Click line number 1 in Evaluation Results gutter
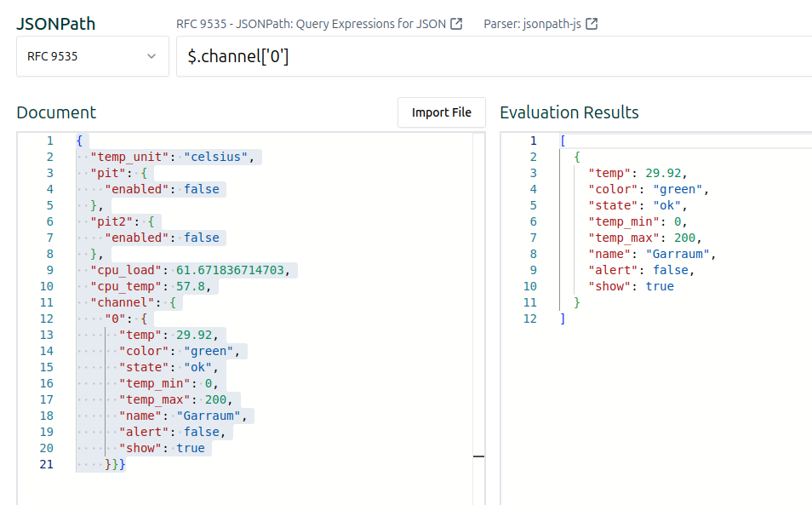The image size is (812, 505). 534,141
